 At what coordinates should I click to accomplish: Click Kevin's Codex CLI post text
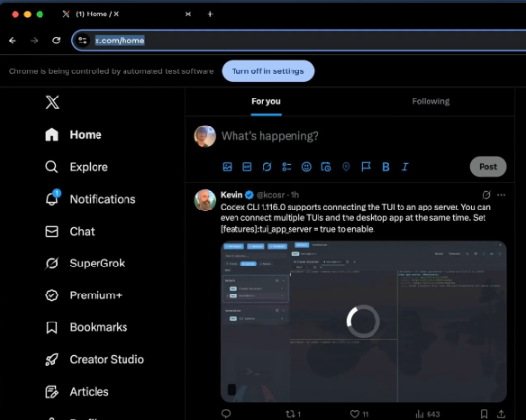(x=355, y=217)
